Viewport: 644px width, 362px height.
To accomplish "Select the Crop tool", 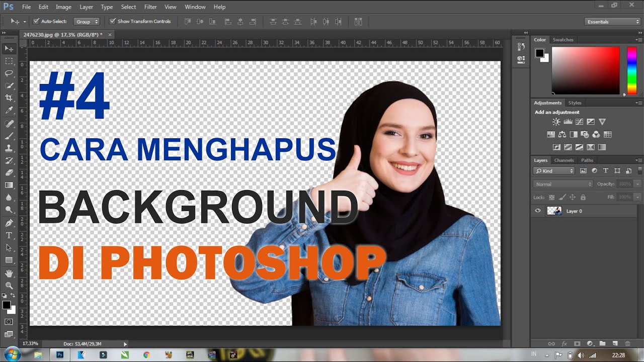I will tap(9, 98).
